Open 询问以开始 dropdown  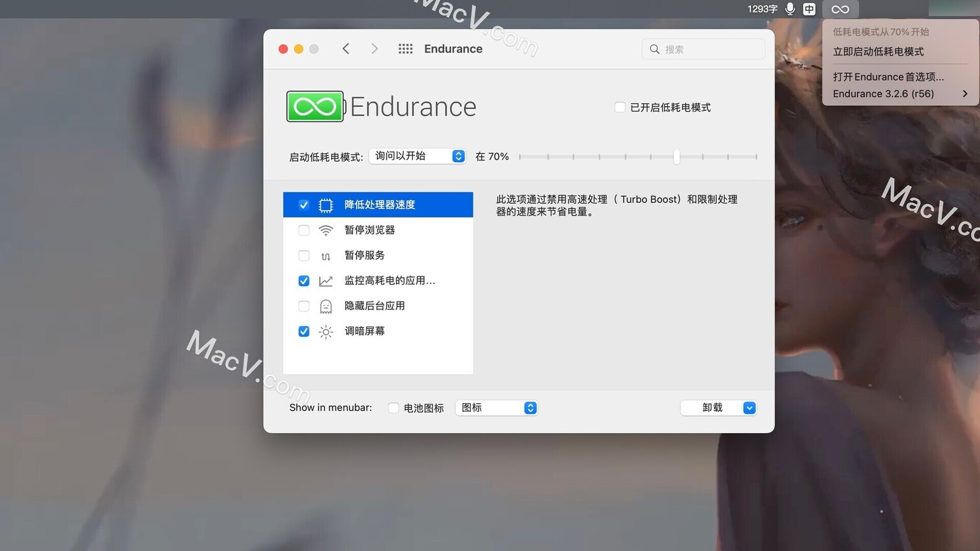click(417, 156)
